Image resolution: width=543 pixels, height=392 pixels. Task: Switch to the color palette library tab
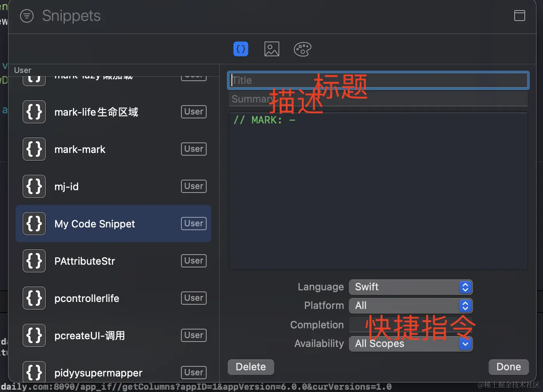coord(303,49)
